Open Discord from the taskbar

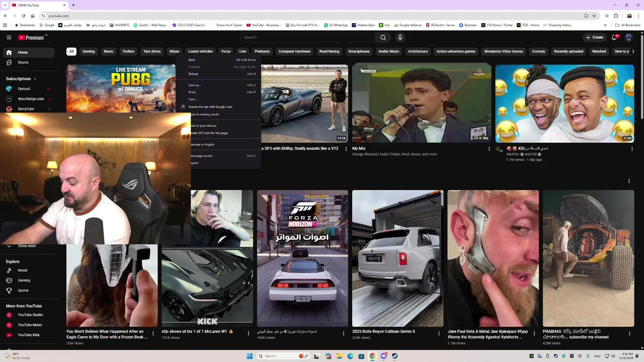tap(383, 356)
